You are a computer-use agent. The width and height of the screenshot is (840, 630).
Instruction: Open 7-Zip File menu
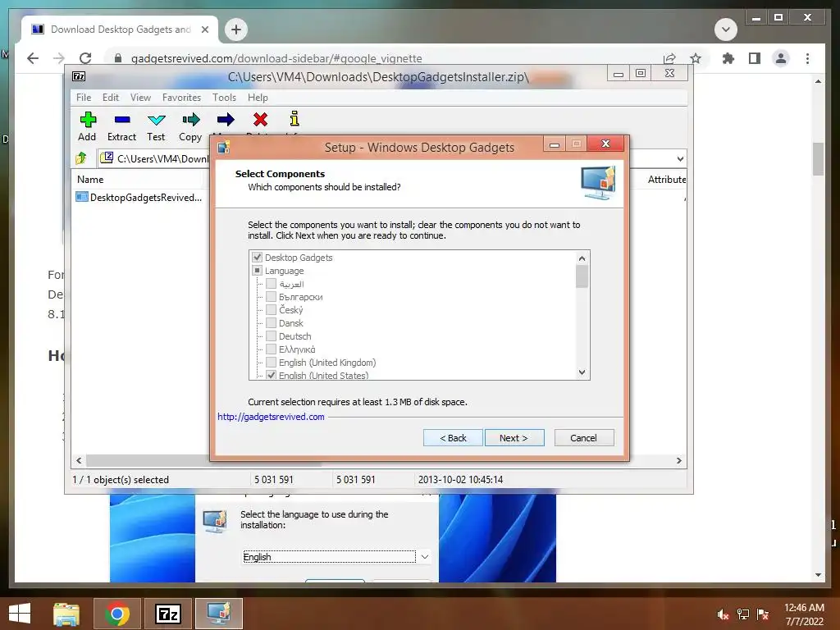[84, 98]
